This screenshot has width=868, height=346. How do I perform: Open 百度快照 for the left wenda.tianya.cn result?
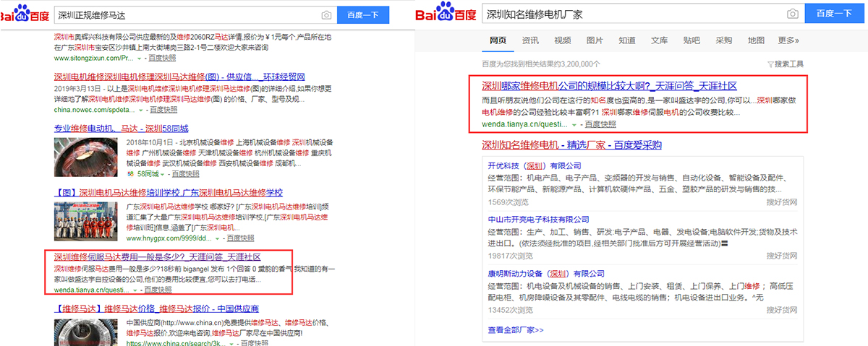click(157, 289)
